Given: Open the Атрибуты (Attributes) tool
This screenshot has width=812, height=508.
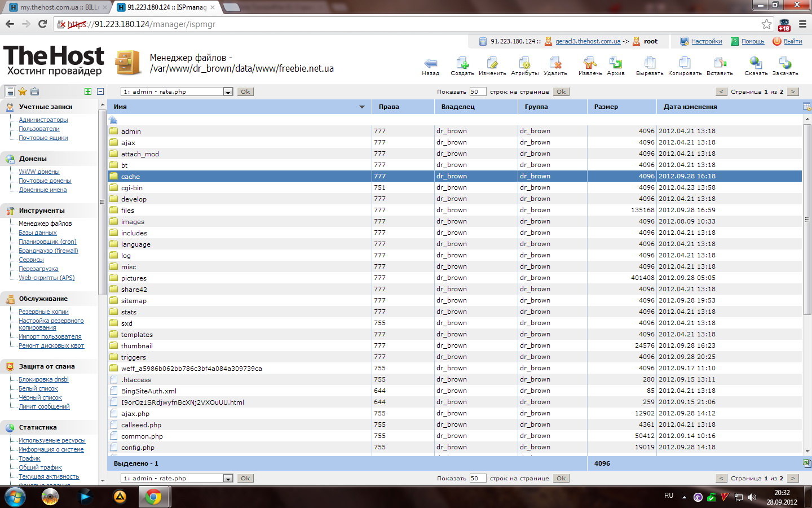Looking at the screenshot, I should pos(524,65).
